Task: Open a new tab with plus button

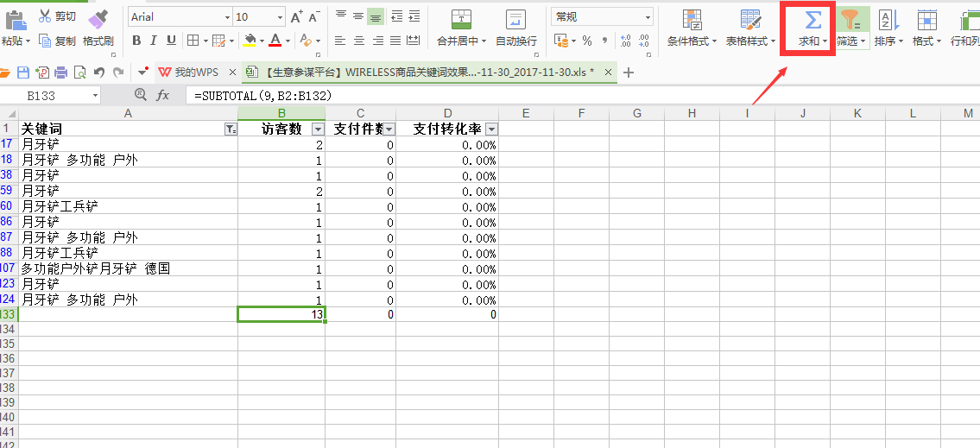Action: (x=629, y=73)
